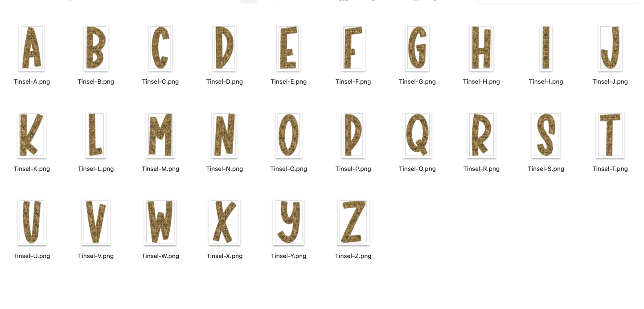Click the Tinsel-O.png filename label
This screenshot has height=309, width=644.
pos(288,169)
